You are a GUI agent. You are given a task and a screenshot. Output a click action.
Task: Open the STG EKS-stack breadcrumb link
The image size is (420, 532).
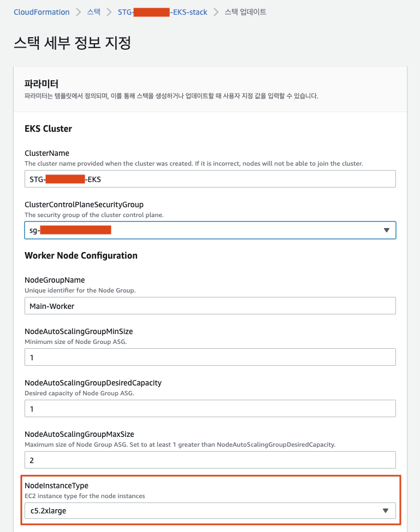pos(162,12)
